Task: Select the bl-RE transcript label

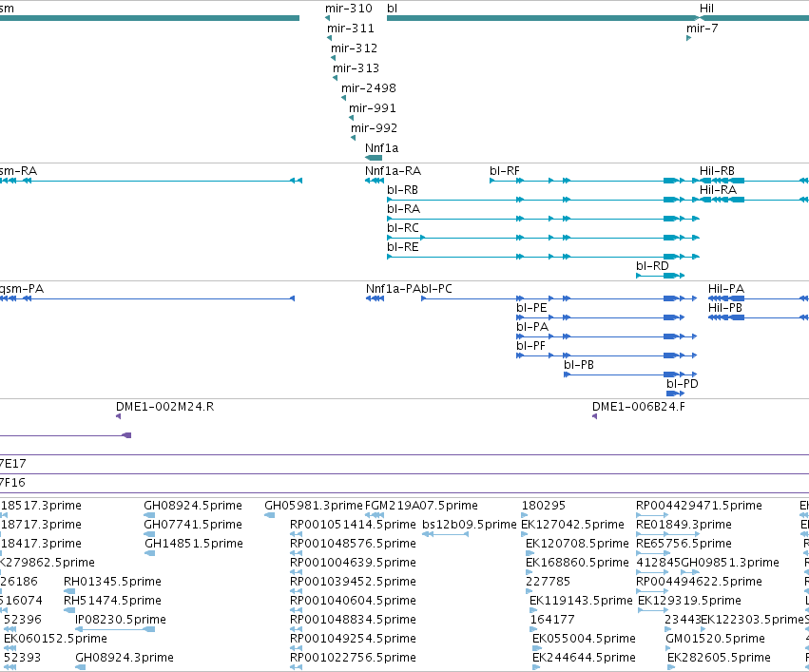Action: point(403,247)
